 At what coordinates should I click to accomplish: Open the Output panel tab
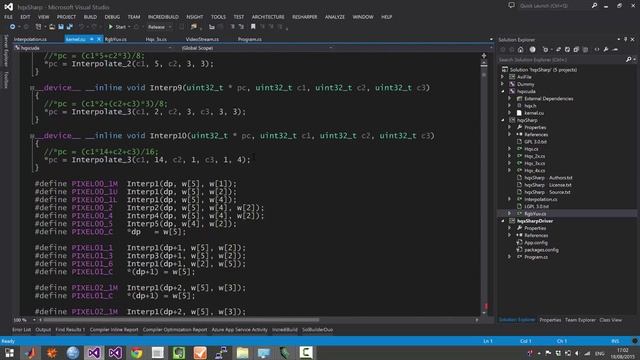[43, 330]
